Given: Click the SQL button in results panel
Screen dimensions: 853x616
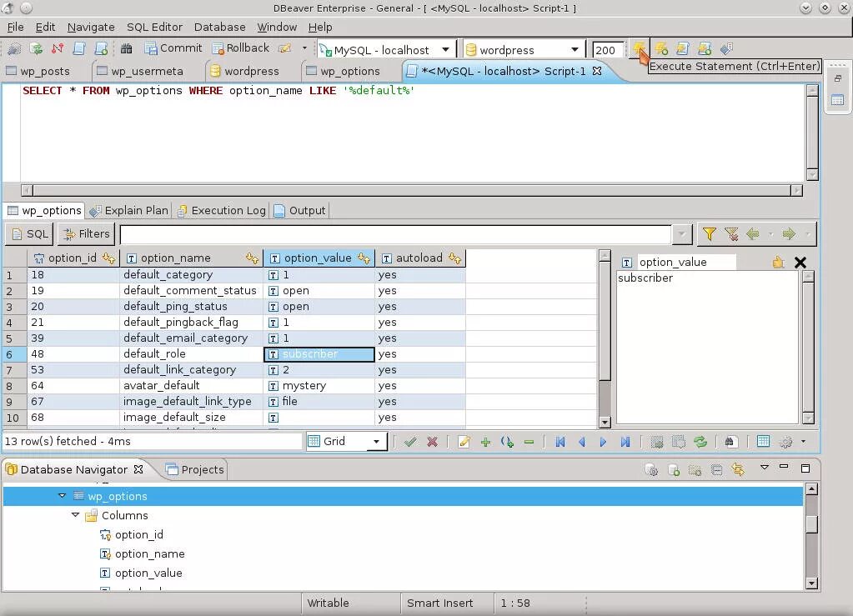Looking at the screenshot, I should coord(29,234).
